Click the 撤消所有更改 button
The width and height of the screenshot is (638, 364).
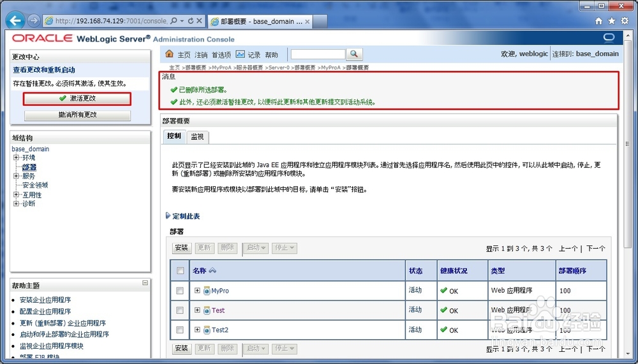tap(77, 115)
